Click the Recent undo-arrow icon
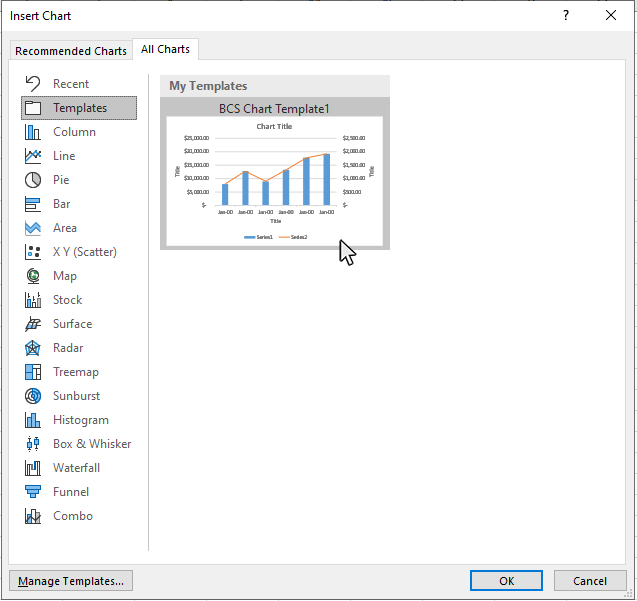This screenshot has height=601, width=637. (x=32, y=84)
